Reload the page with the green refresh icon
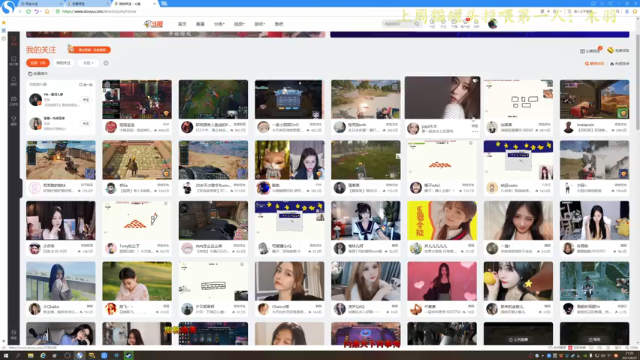The height and width of the screenshot is (360, 640). coord(29,11)
